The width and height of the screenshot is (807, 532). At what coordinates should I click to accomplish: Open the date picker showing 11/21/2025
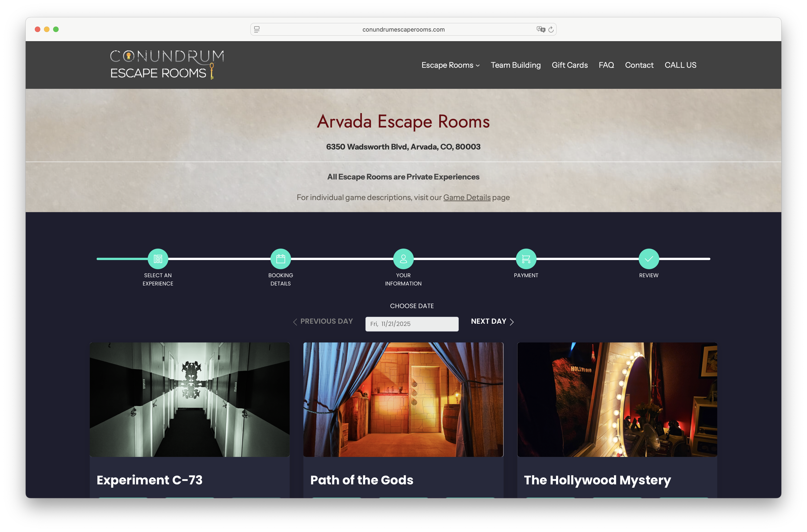click(412, 324)
